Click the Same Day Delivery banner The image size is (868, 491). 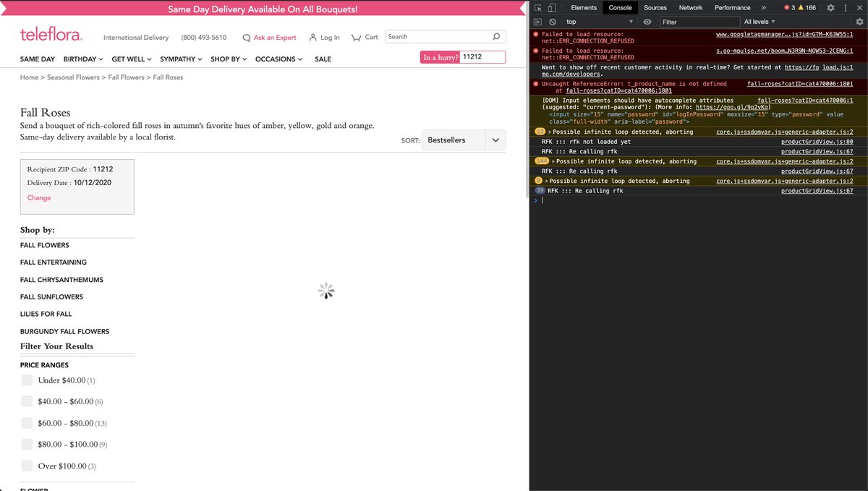[263, 9]
